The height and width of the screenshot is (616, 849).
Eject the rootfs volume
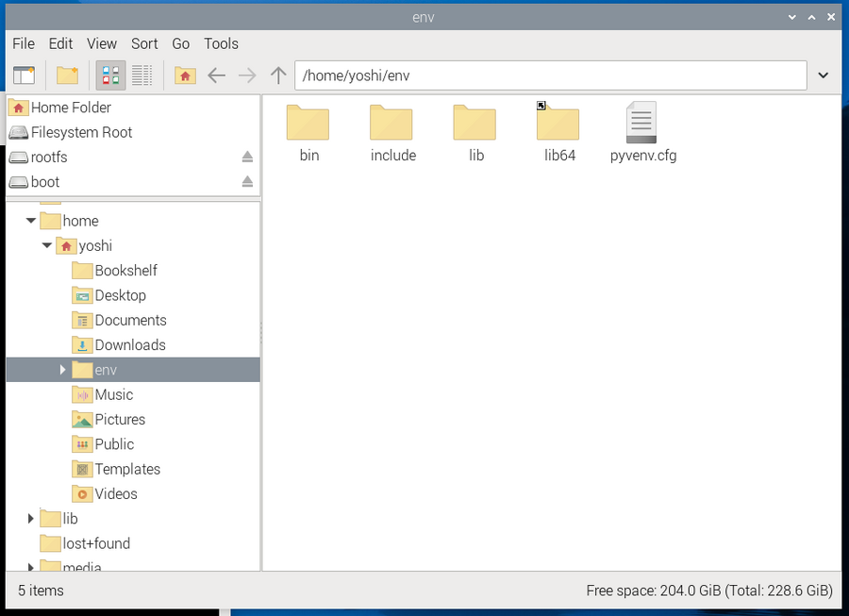(247, 158)
